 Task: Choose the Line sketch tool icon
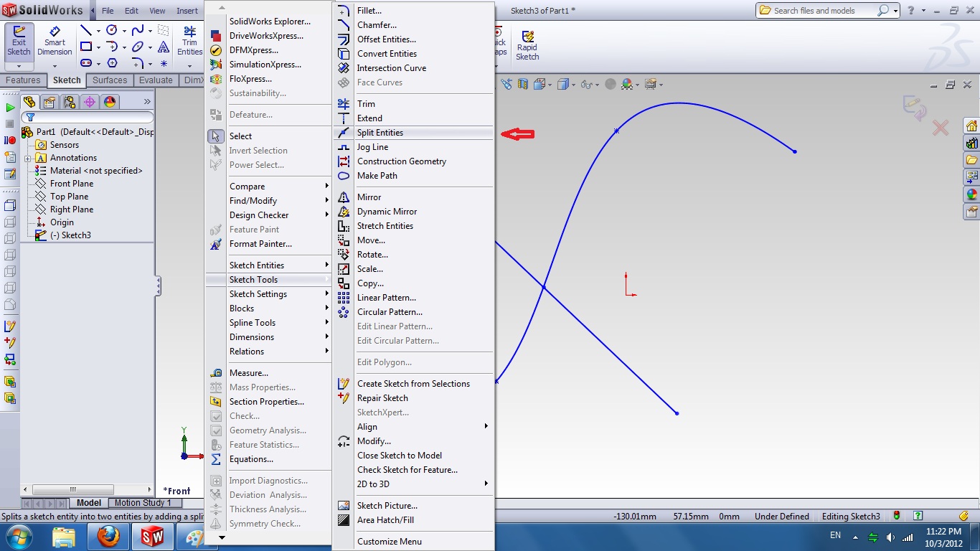click(x=85, y=30)
